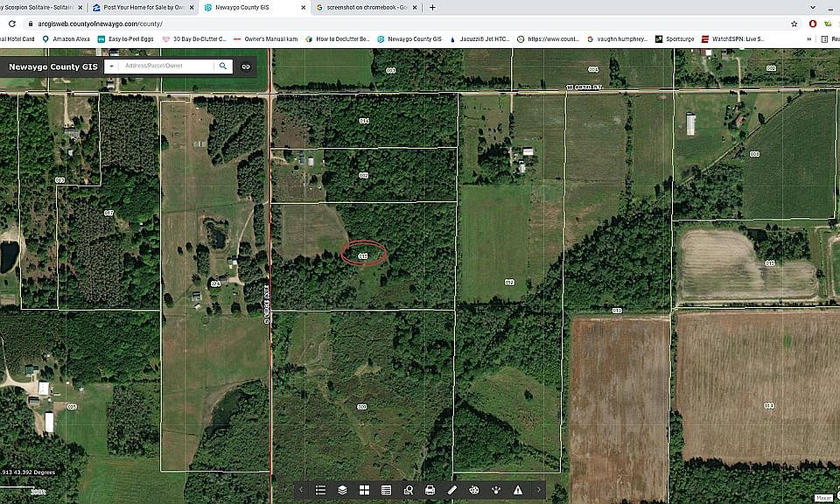The height and width of the screenshot is (504, 840).
Task: Open Easy-to-Peel Eggs bookmark
Action: 126,39
